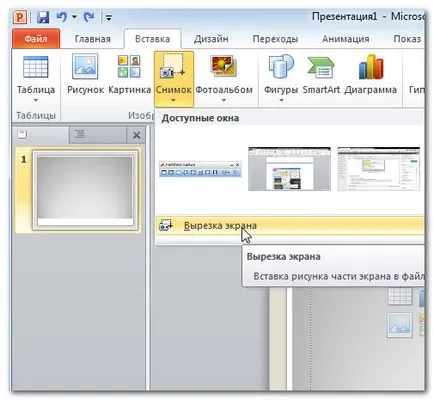Close the slides thumbnail pane
The image size is (434, 400).
(x=136, y=135)
